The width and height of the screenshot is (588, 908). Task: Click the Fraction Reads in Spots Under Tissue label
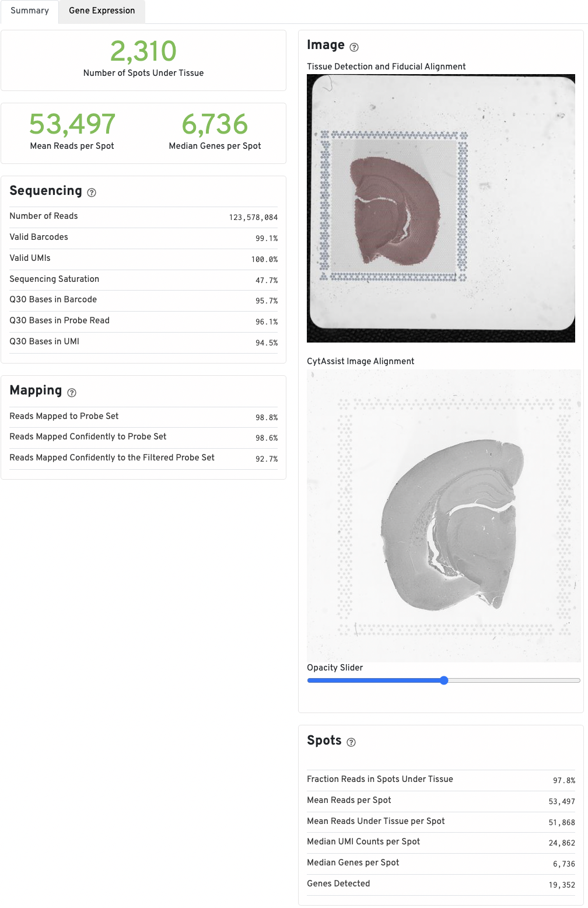coord(380,779)
